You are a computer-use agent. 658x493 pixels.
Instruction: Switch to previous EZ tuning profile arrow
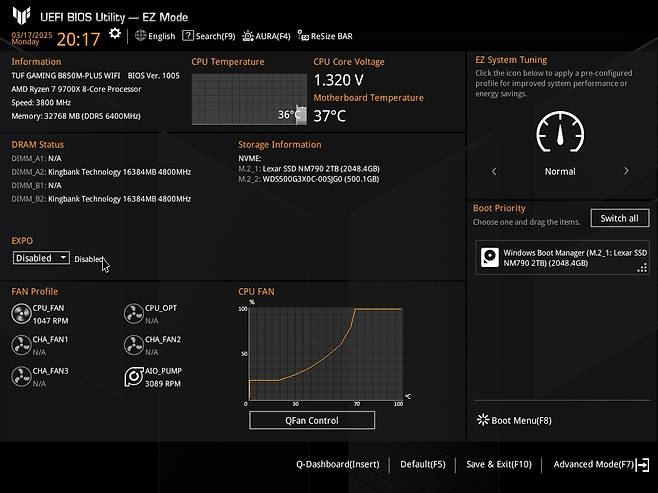tap(494, 171)
